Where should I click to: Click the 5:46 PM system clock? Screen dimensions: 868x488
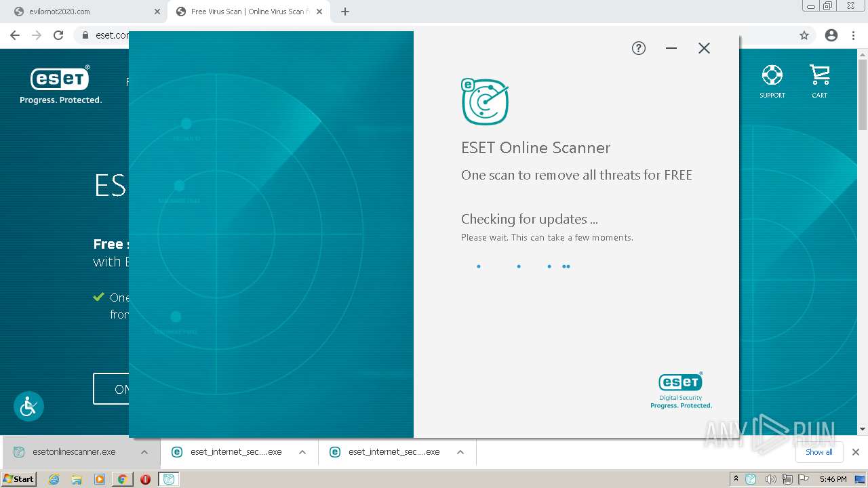[x=833, y=479]
